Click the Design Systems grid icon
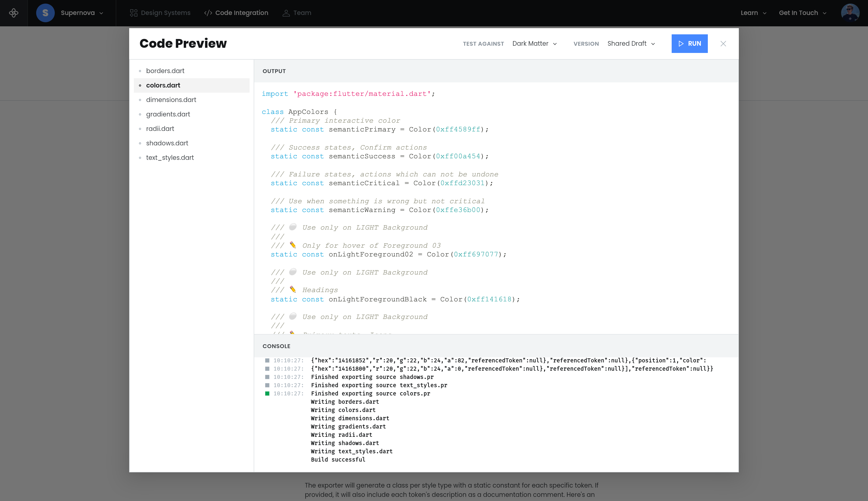This screenshot has height=501, width=868. click(x=134, y=13)
